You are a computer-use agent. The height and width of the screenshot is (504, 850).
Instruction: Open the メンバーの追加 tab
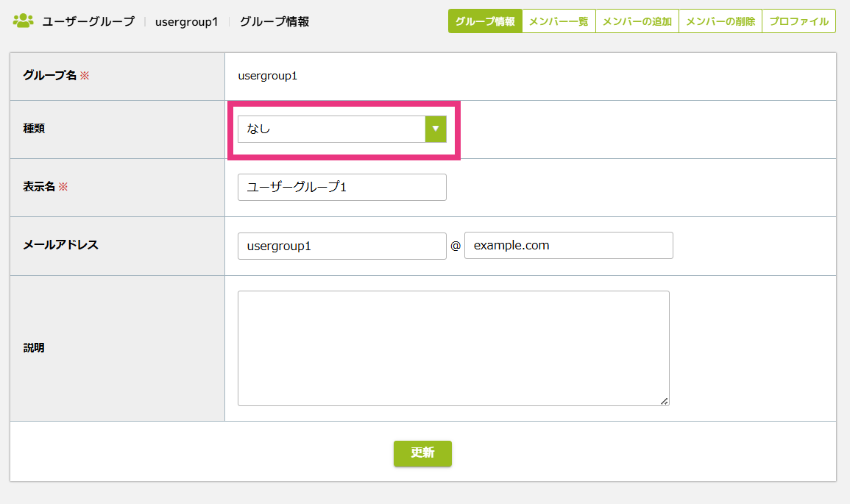pos(637,21)
